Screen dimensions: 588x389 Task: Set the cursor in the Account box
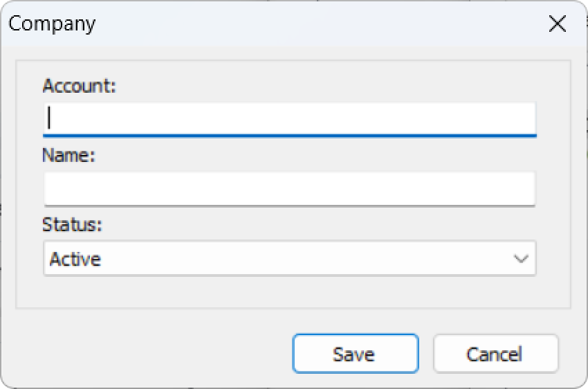[289, 118]
